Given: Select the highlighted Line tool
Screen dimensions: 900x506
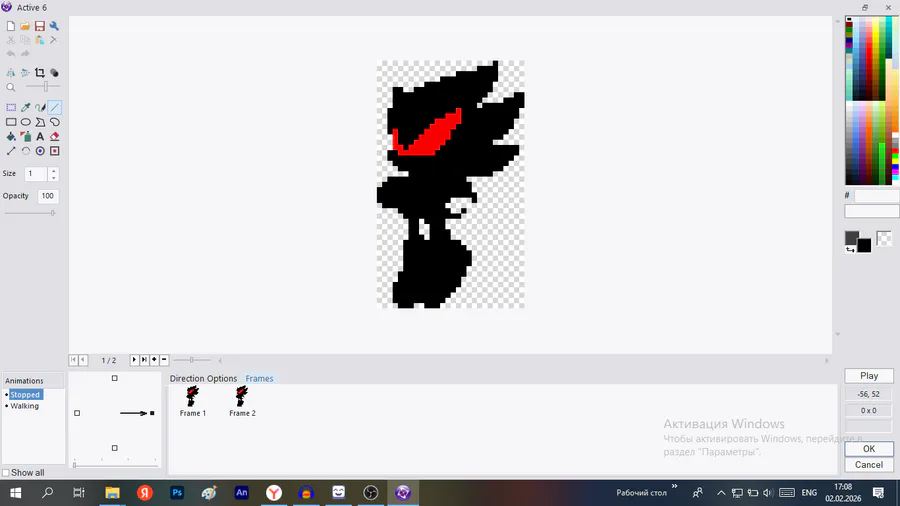Looking at the screenshot, I should click(x=55, y=107).
